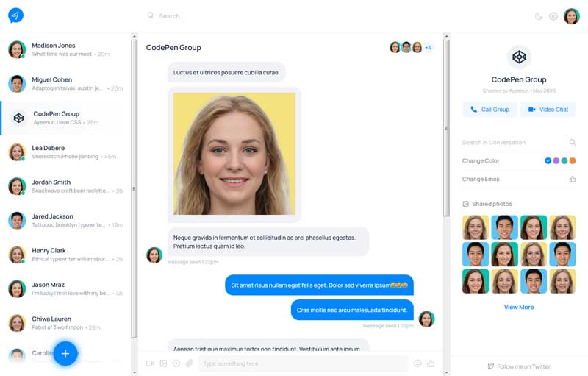Click the thumbs-up icon in message bar
588x376 pixels.
[x=431, y=363]
